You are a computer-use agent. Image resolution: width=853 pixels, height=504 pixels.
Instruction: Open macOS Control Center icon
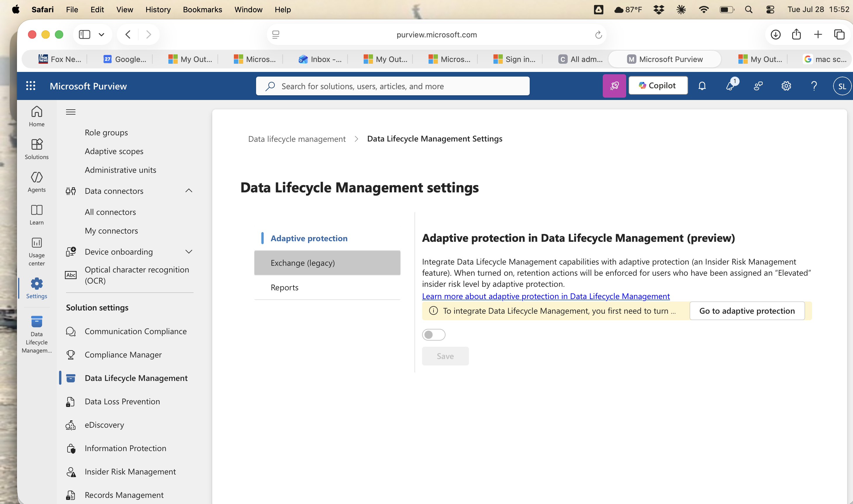point(770,10)
